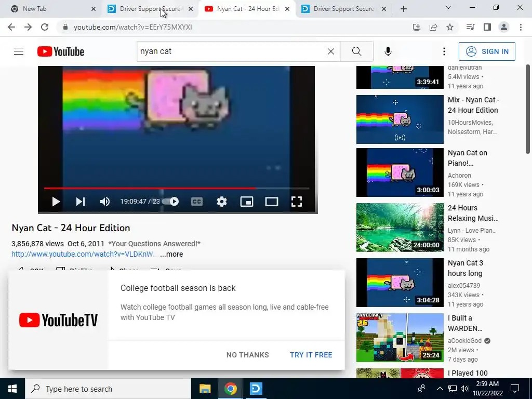Screen dimensions: 532x399
Task: Click the browser forward arrow
Action: tap(28, 27)
